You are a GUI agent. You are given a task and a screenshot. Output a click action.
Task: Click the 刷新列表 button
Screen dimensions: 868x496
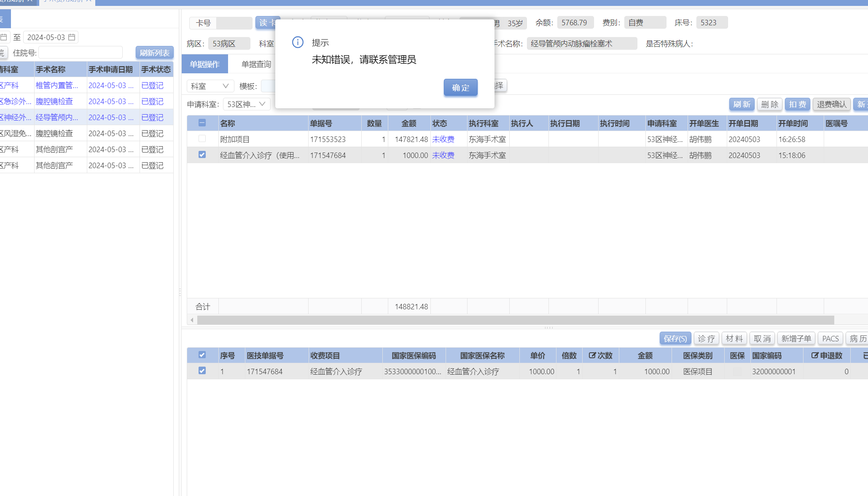pos(154,53)
